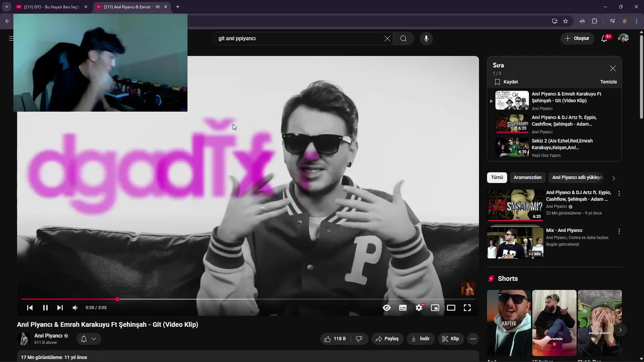Toggle theater mode view
This screenshot has height=362, width=644.
point(451,308)
